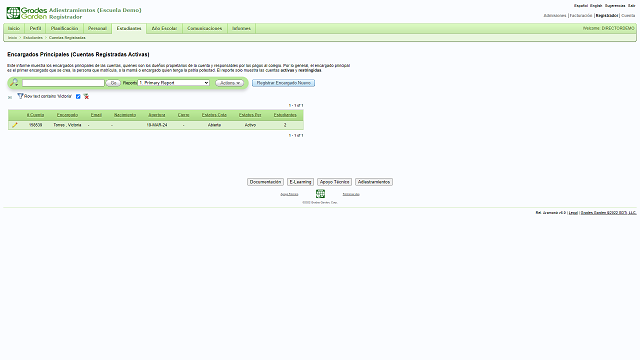Click the small Grades Garden logo in the footer

click(320, 193)
